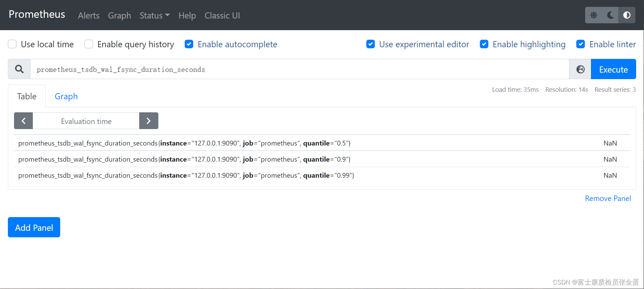Screen dimensions: 644x289
Task: Switch to the Graph tab
Action: [66, 96]
